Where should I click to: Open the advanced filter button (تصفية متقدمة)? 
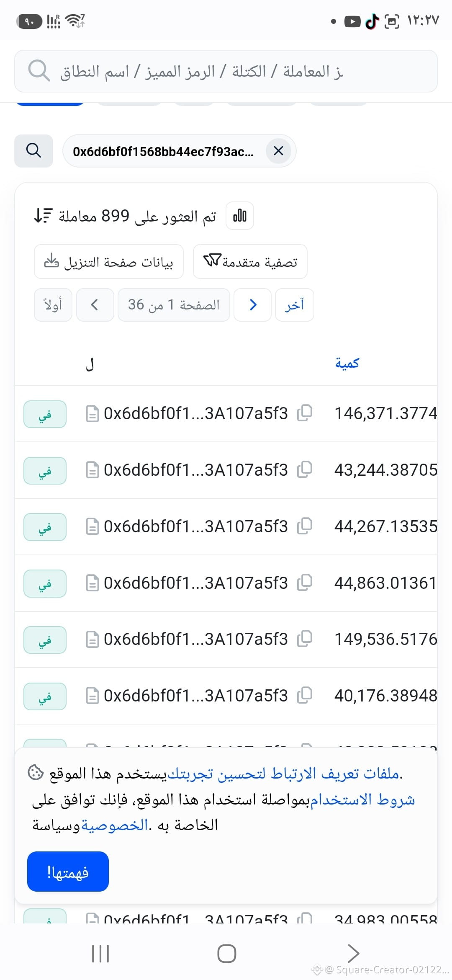coord(250,262)
